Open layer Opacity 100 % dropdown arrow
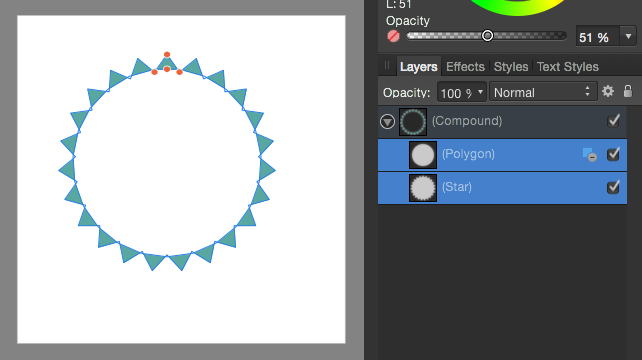 pyautogui.click(x=480, y=92)
